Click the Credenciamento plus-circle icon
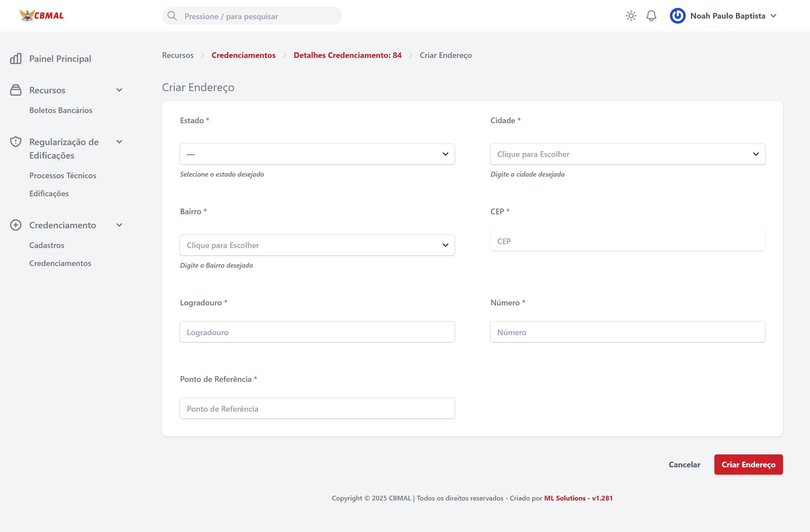The height and width of the screenshot is (532, 810). coord(16,225)
